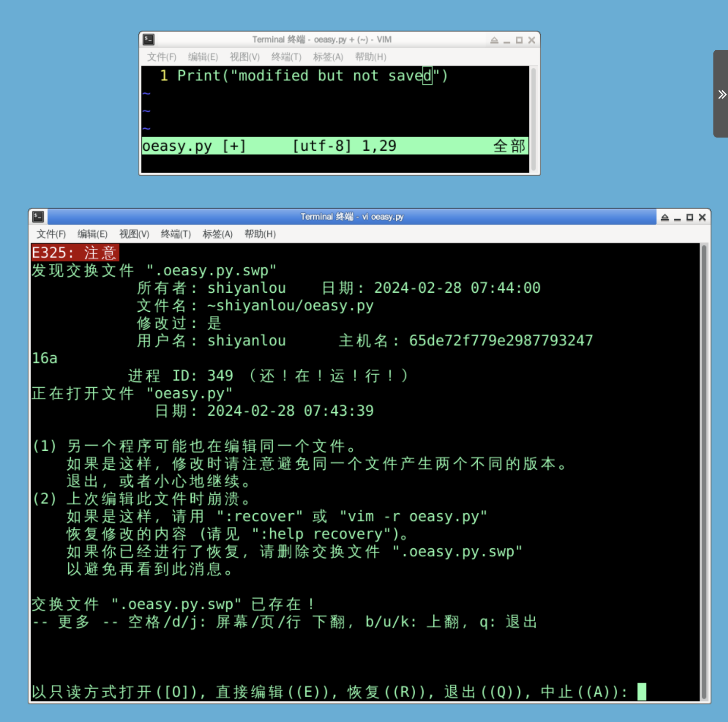Open 视图(V) menu in vi oeasy.py window

[x=135, y=234]
